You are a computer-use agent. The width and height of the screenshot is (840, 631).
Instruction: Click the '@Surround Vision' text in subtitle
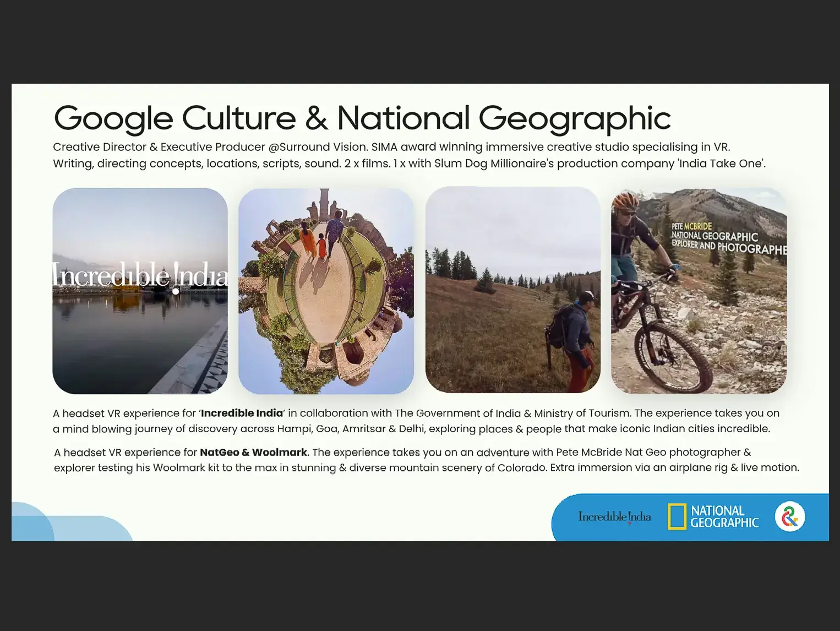pyautogui.click(x=318, y=147)
